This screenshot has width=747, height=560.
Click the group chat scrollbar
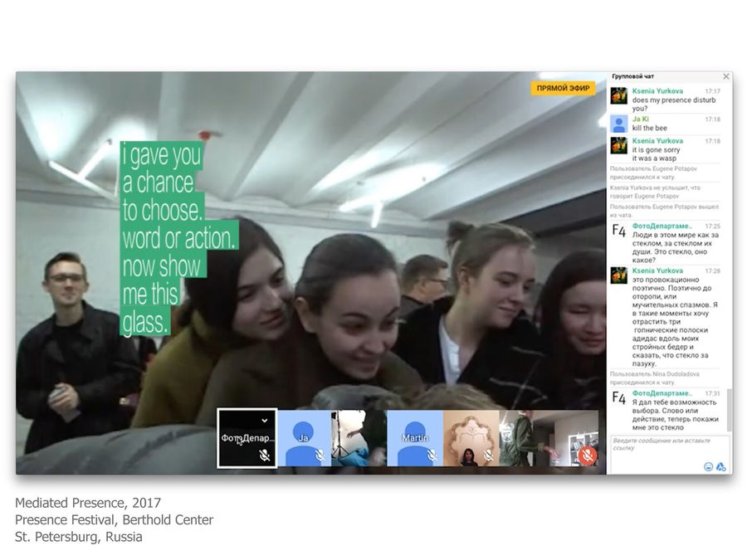(x=730, y=410)
